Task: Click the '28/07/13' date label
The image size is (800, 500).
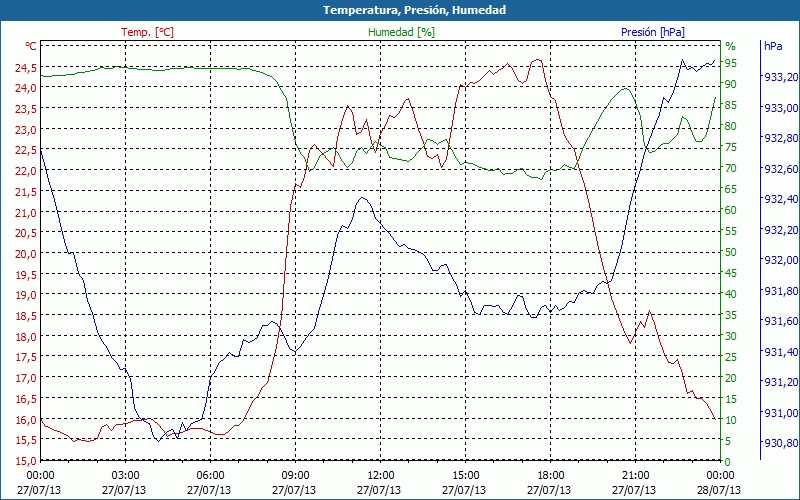Action: click(719, 490)
